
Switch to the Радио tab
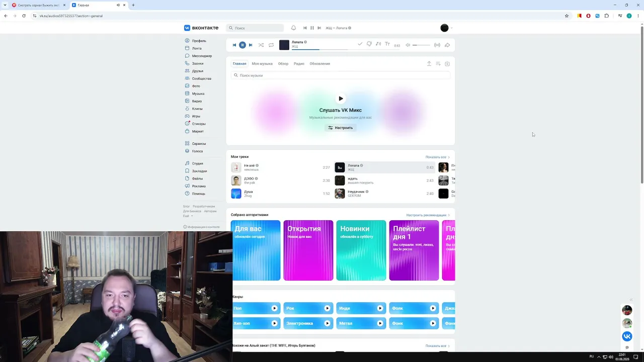pyautogui.click(x=299, y=64)
